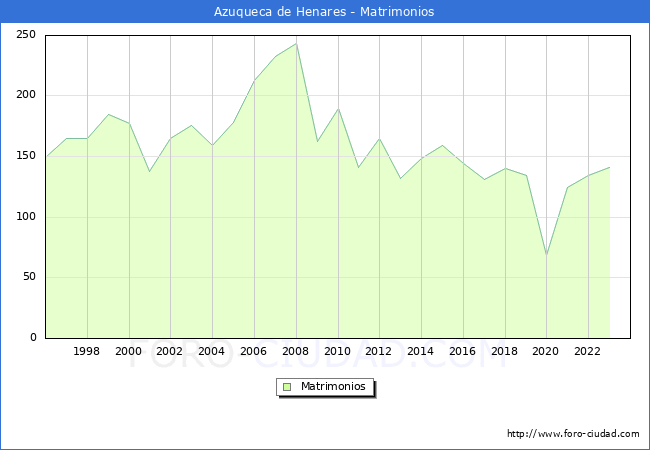Click the 100 y-axis label

pyautogui.click(x=26, y=216)
